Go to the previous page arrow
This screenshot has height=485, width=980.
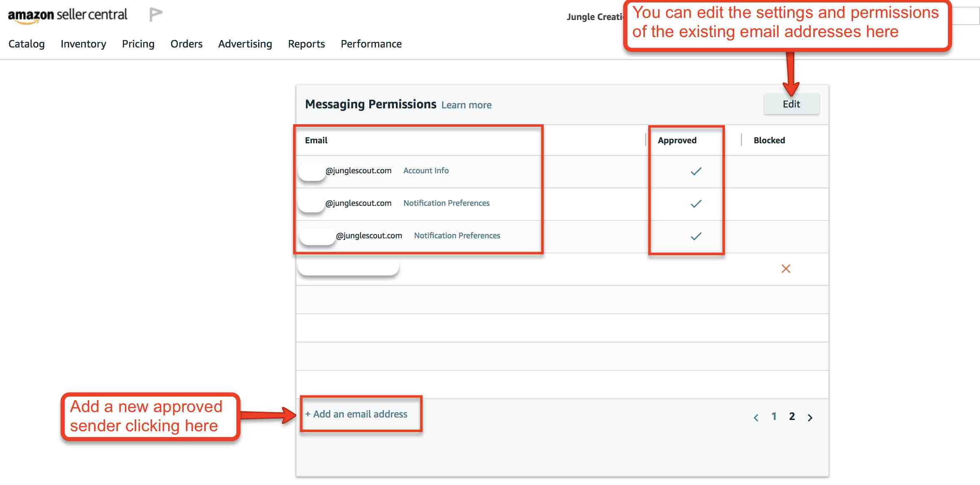tap(756, 417)
